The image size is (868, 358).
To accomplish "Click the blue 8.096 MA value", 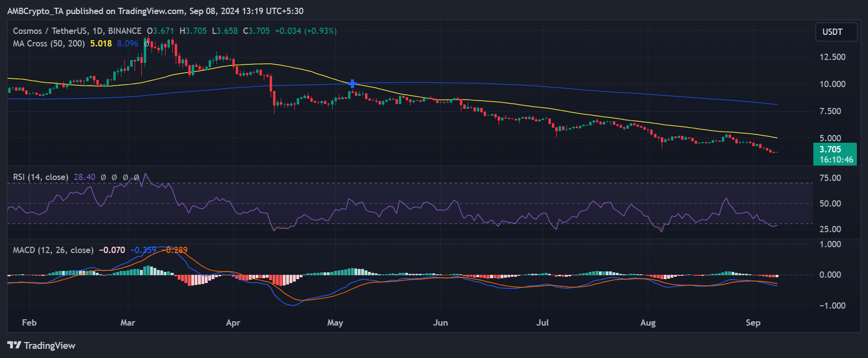I will pos(128,44).
